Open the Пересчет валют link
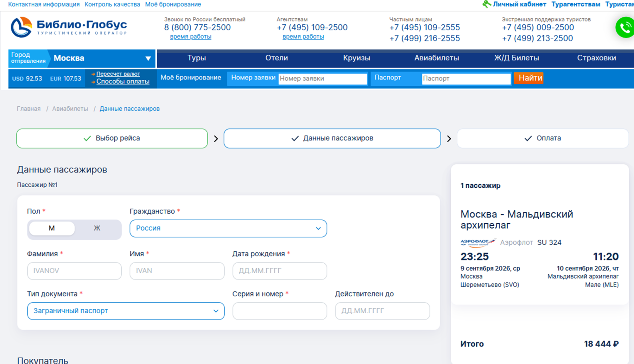Viewport: 634px width, 364px height. pos(118,74)
